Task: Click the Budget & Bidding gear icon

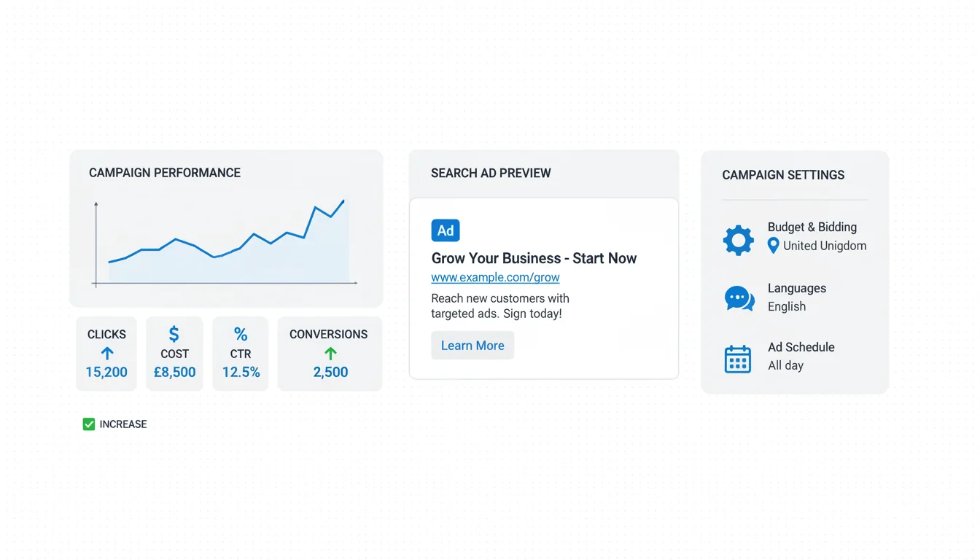Action: [738, 240]
